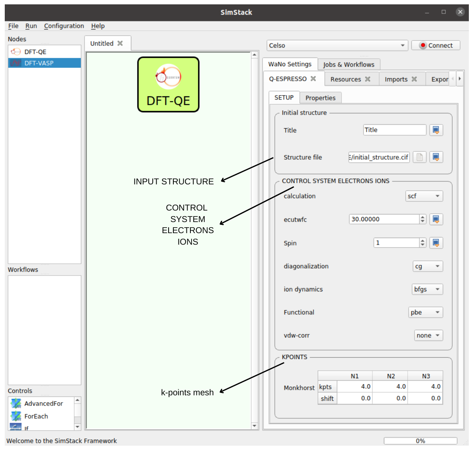Image resolution: width=476 pixels, height=452 pixels.
Task: Click the 0% progress bar
Action: click(x=420, y=441)
